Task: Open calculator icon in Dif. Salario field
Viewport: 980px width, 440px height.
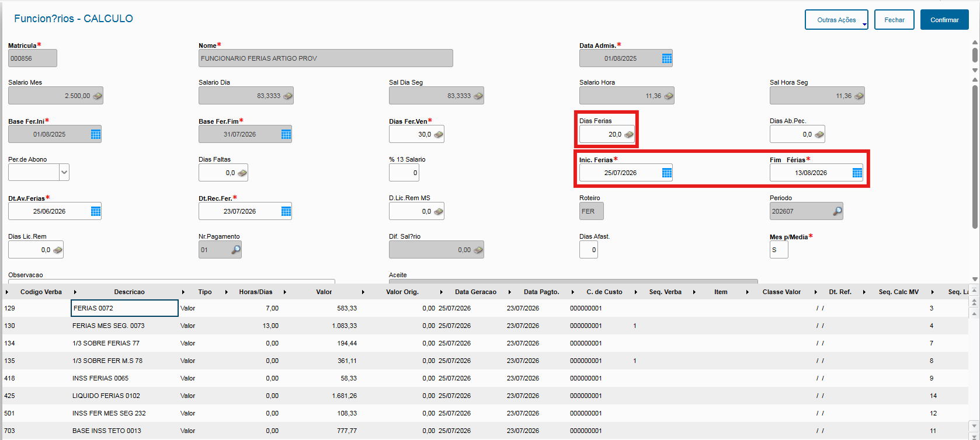Action: pyautogui.click(x=478, y=250)
